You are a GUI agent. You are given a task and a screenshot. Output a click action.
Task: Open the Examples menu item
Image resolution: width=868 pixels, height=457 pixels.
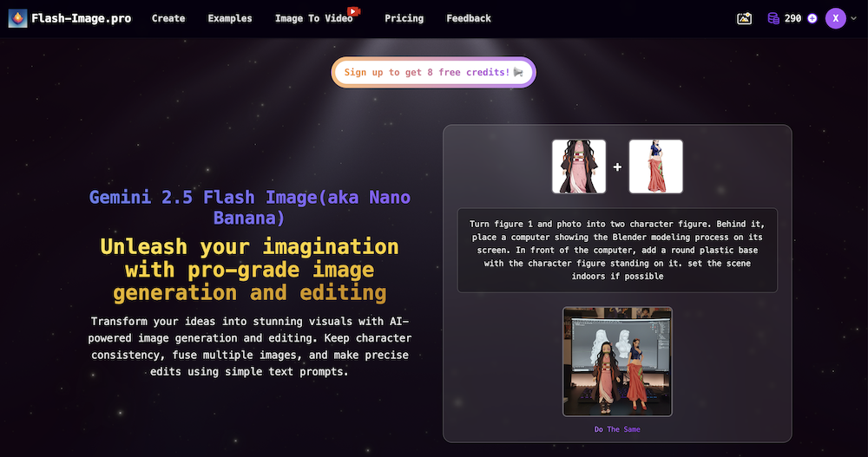click(230, 18)
